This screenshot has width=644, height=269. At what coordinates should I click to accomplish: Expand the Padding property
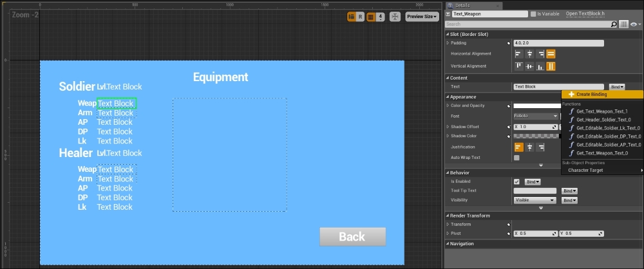(x=448, y=43)
